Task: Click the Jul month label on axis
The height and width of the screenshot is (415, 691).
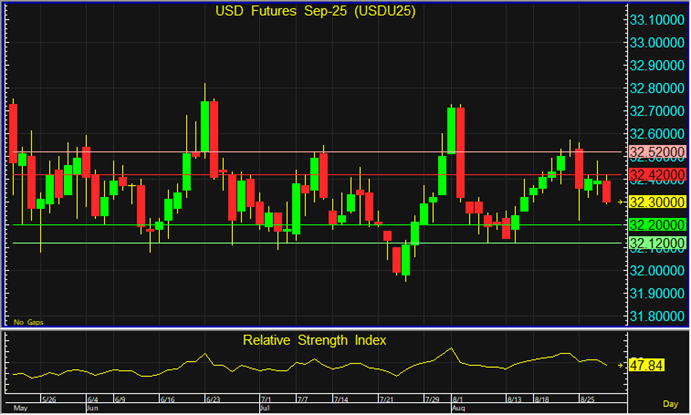Action: tap(264, 408)
